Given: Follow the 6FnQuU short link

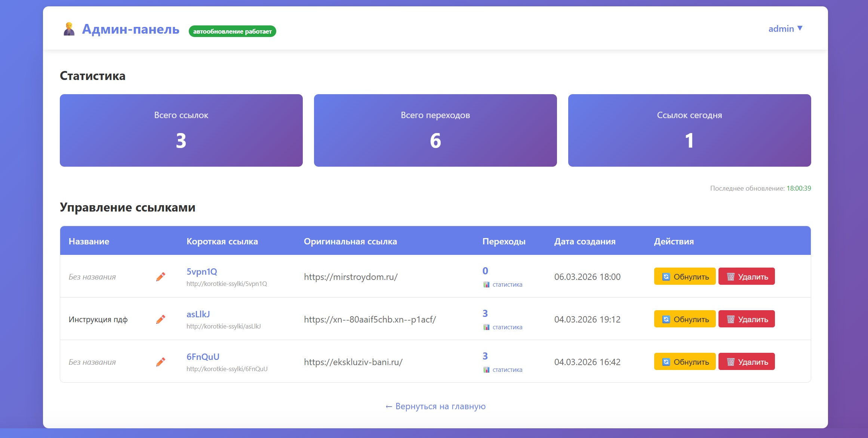Looking at the screenshot, I should coord(203,357).
